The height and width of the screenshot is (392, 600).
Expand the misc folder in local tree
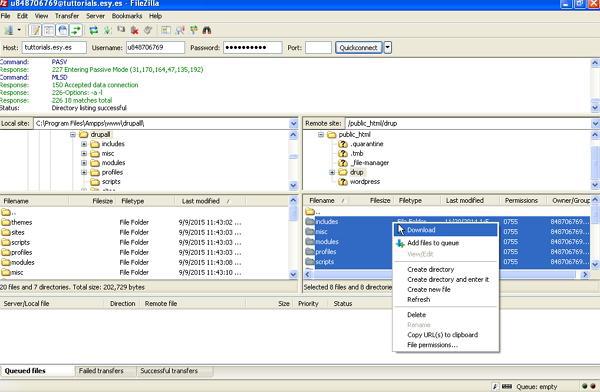coord(84,154)
